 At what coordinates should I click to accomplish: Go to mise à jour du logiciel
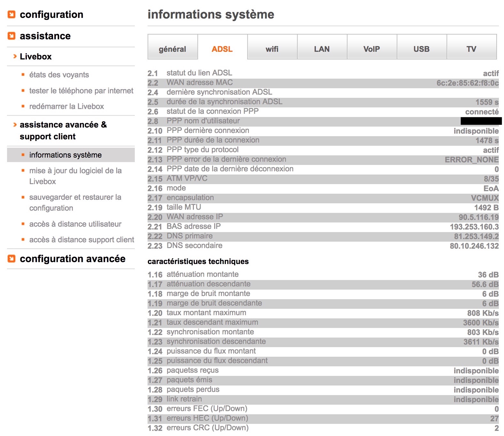point(75,171)
